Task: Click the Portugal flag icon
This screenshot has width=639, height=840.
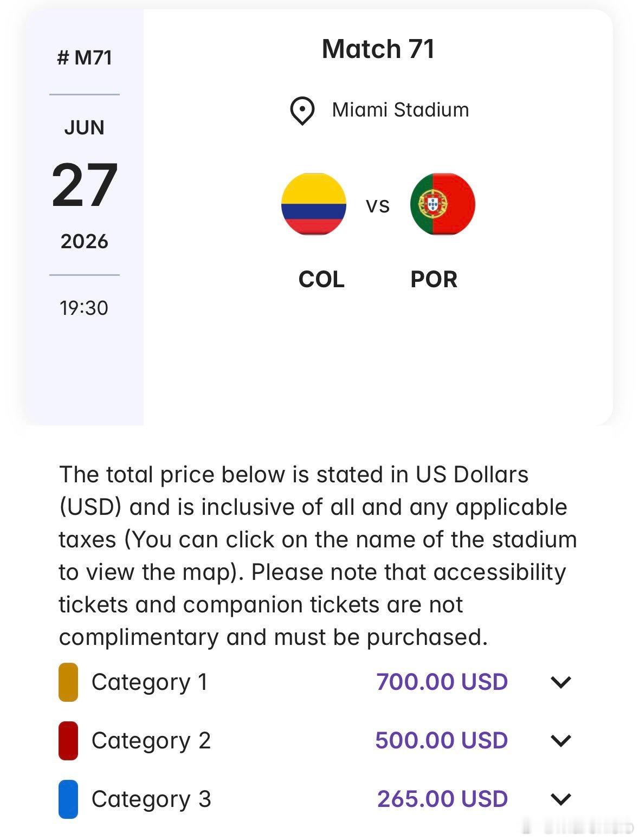Action: [x=443, y=204]
